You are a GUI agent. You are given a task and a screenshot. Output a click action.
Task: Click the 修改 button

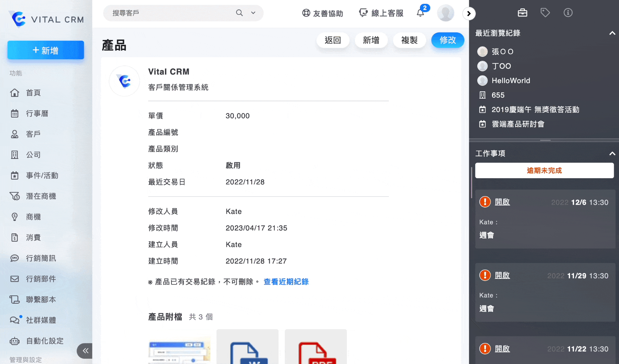click(x=448, y=40)
